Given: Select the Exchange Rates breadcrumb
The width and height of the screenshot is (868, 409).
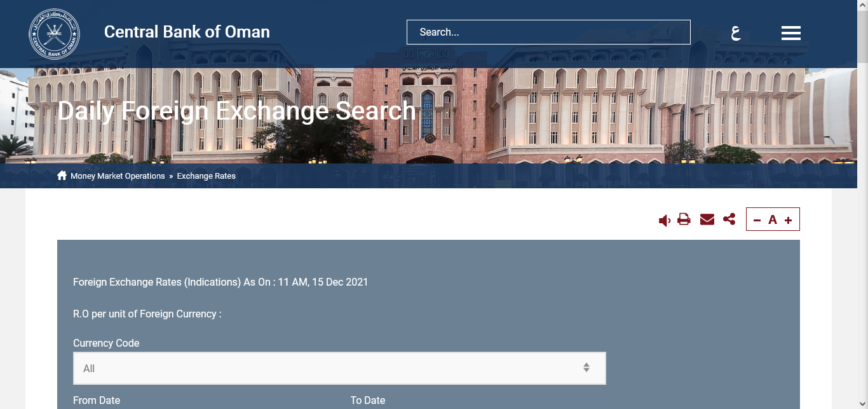Looking at the screenshot, I should 206,176.
